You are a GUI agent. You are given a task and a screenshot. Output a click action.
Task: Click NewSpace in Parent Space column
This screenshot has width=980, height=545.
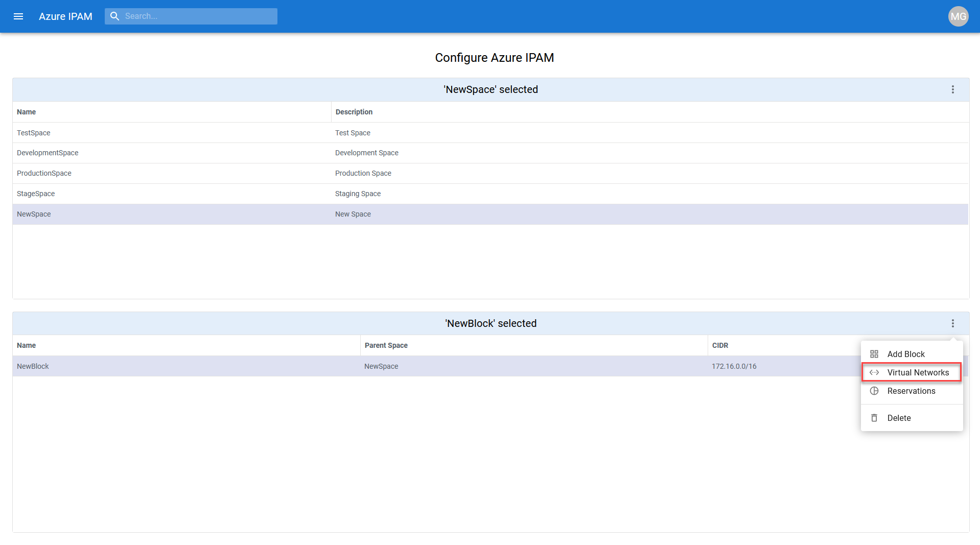(x=534, y=366)
